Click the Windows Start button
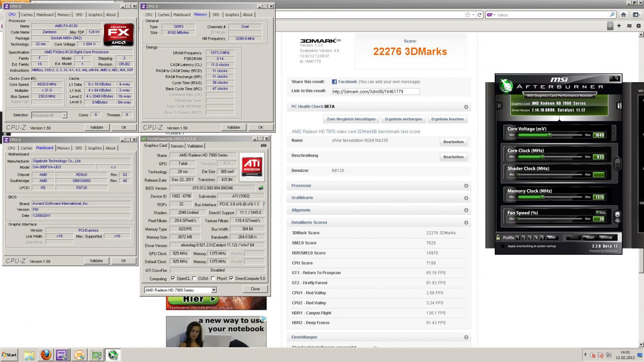Viewport: 644px width, 362px height. coord(9,355)
